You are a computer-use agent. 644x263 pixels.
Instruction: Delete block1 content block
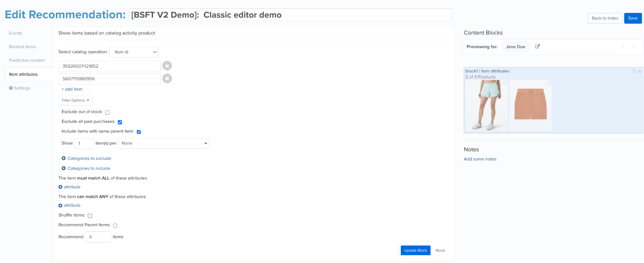point(640,71)
